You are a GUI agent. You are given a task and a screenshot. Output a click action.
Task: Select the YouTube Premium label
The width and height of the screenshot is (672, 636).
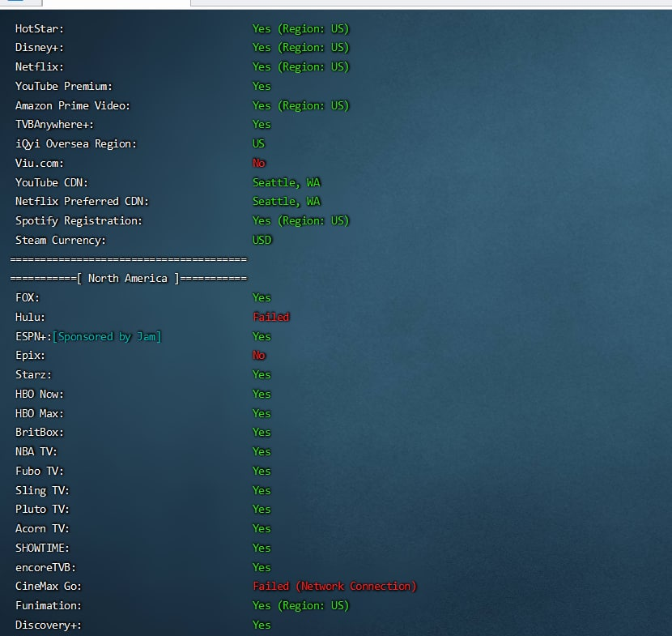coord(64,86)
